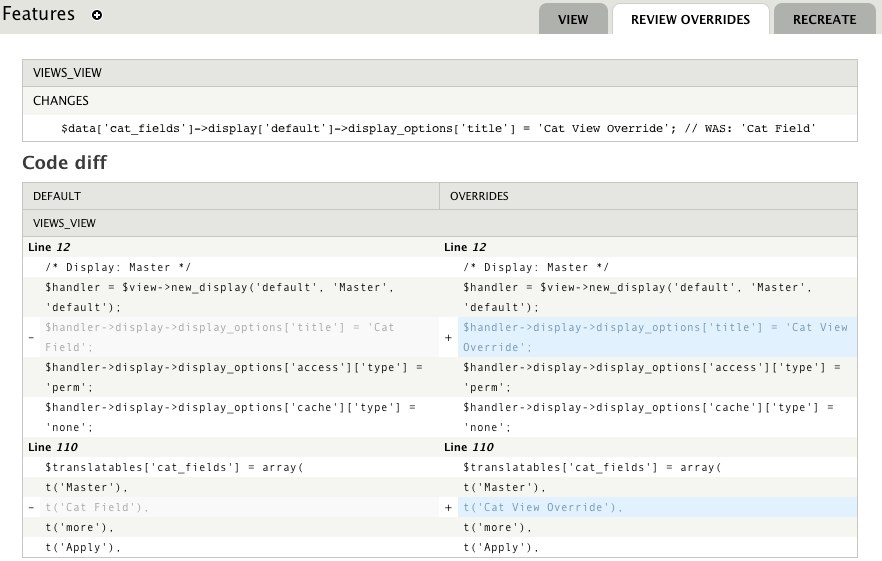Viewport: 882px width, 561px height.
Task: Select the REVIEW OVERRIDES tab
Action: click(690, 19)
